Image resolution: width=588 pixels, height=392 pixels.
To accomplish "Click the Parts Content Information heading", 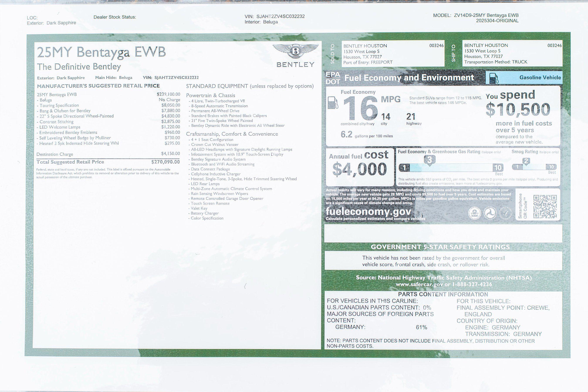I will pos(443,294).
